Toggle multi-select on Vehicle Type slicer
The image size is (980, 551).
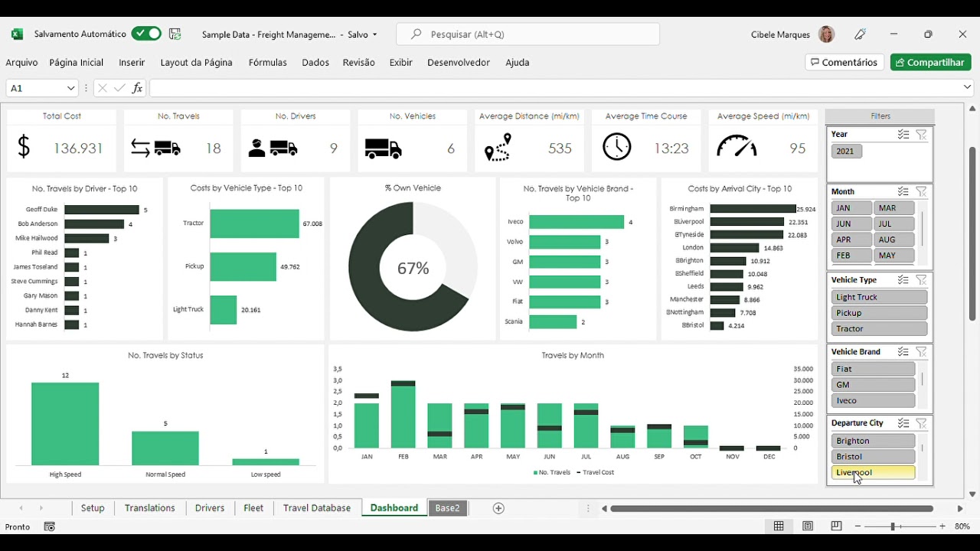(903, 280)
